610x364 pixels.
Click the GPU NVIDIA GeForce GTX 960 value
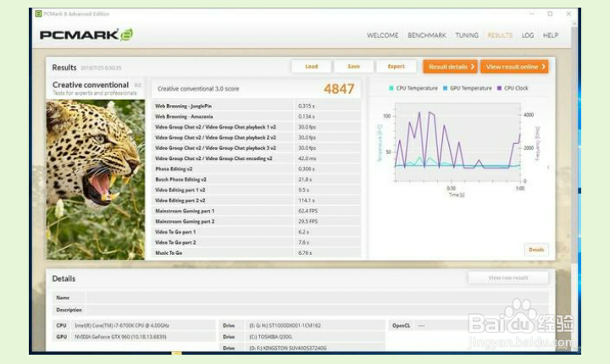click(120, 337)
